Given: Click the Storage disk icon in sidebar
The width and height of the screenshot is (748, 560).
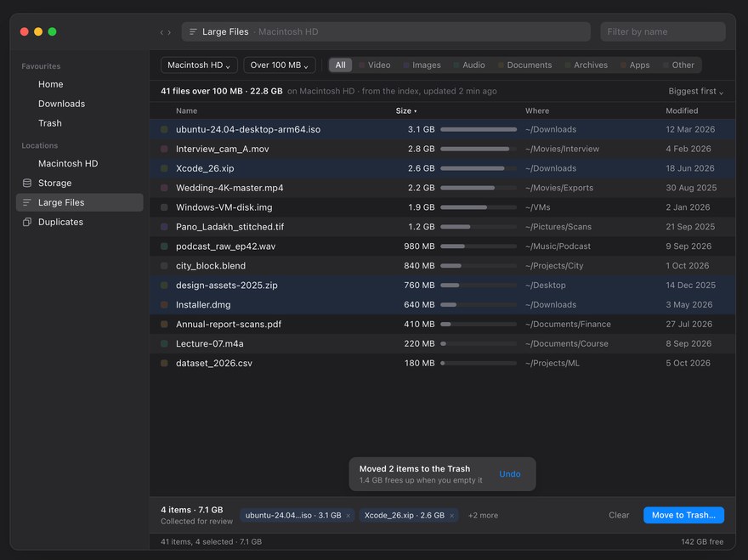Looking at the screenshot, I should (27, 183).
